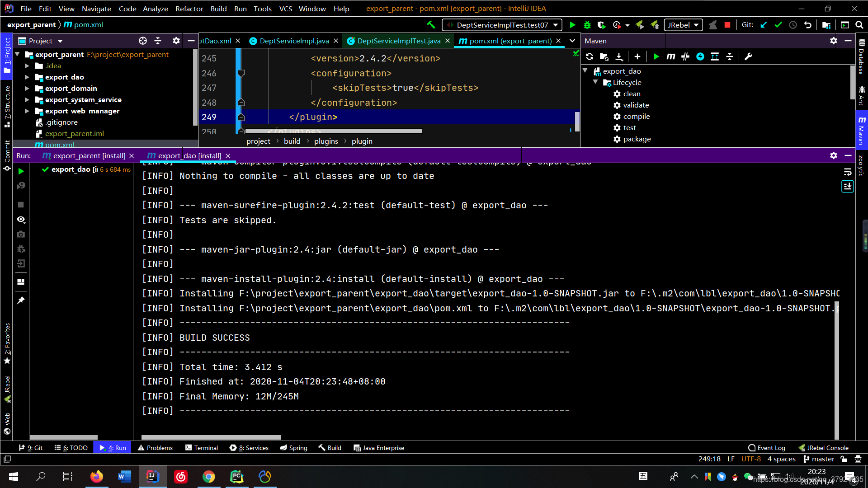Collapse the Lifecycle node under export_dao
This screenshot has width=868, height=488.
point(596,82)
